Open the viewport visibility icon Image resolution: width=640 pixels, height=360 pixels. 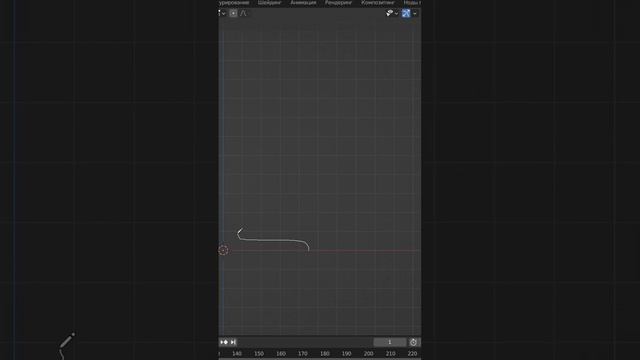pyautogui.click(x=390, y=13)
